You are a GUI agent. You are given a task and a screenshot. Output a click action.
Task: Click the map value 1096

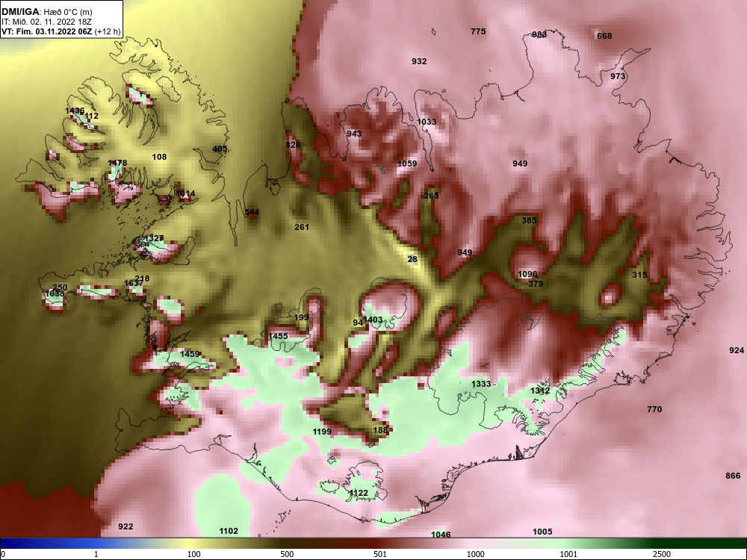[x=527, y=274]
